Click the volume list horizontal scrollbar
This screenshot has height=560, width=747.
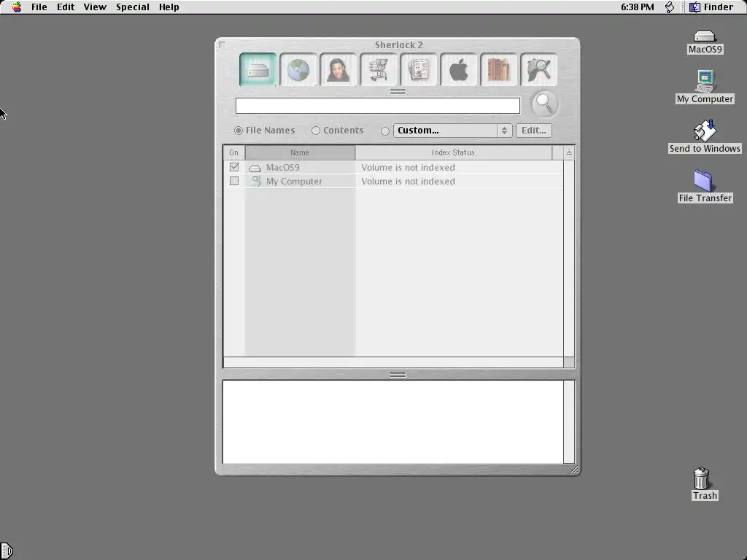pos(393,362)
